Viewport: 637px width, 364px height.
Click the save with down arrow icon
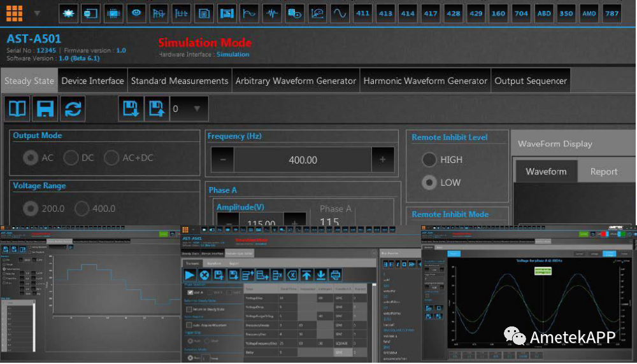[131, 109]
